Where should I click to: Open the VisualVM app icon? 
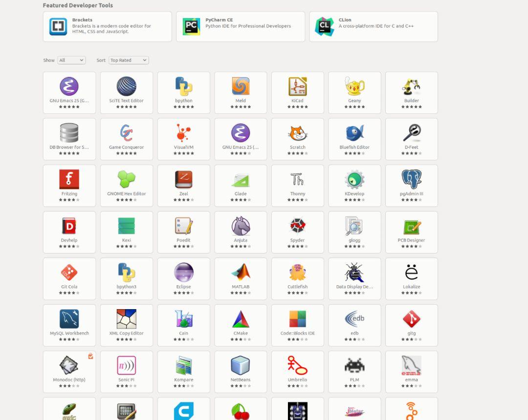click(x=183, y=132)
